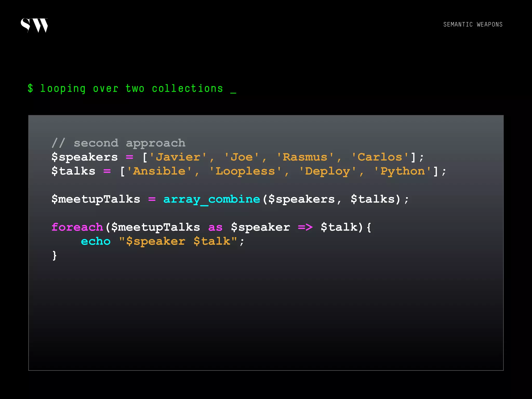
Task: Click the 'as' keyword
Action: click(215, 228)
